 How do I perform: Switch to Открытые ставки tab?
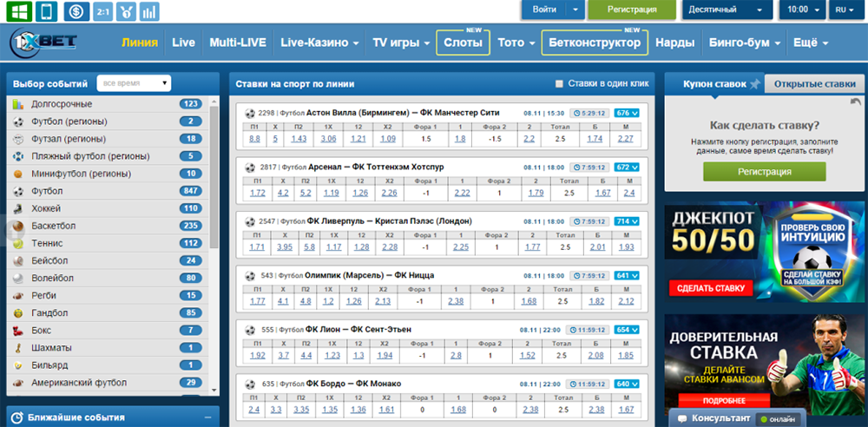[x=814, y=84]
